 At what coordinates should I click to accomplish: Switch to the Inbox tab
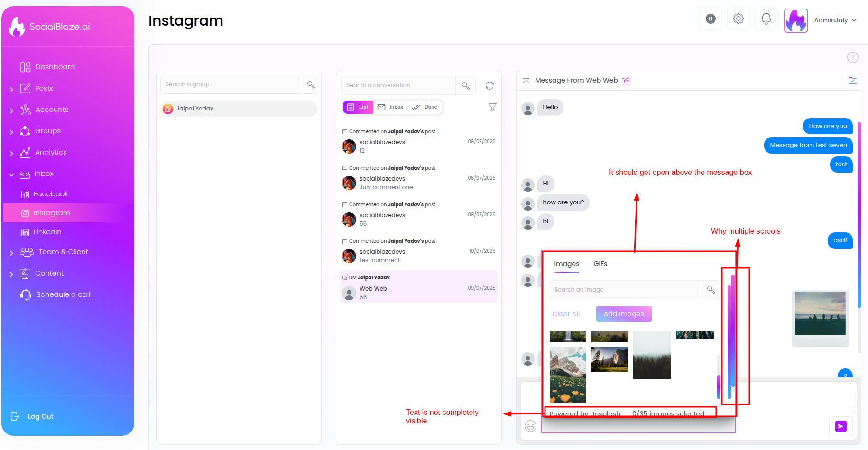pyautogui.click(x=391, y=107)
